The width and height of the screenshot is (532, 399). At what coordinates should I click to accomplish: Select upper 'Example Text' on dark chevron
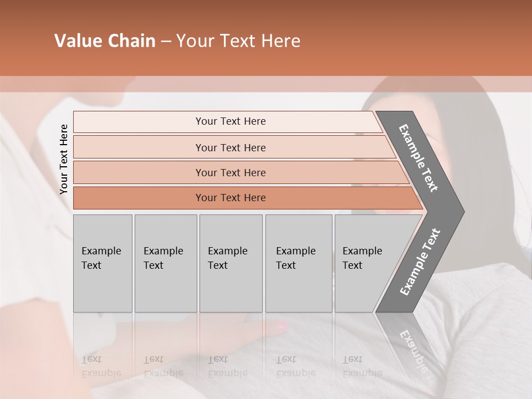[x=418, y=158]
